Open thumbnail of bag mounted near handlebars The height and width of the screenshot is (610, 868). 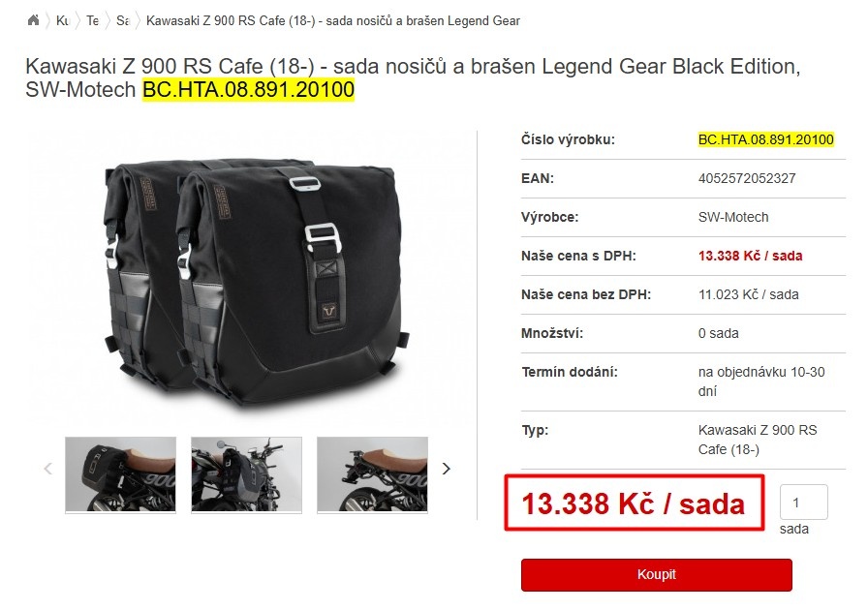click(x=246, y=474)
